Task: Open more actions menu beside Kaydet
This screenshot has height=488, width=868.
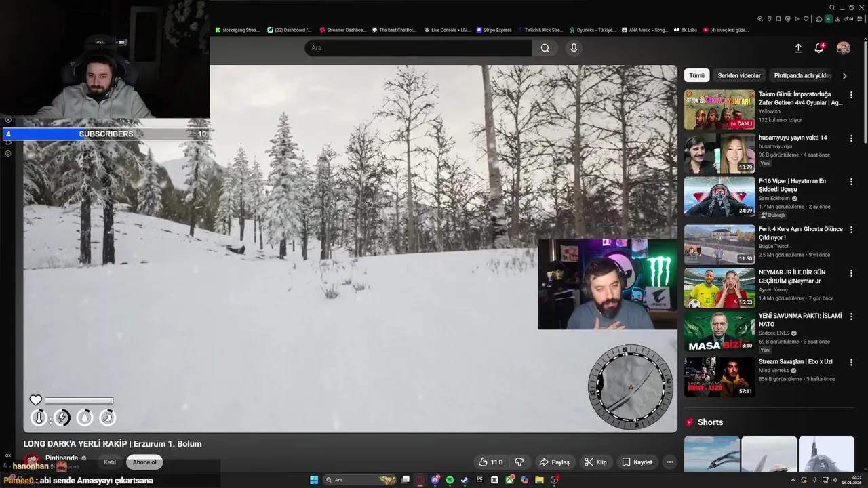Action: pos(669,462)
